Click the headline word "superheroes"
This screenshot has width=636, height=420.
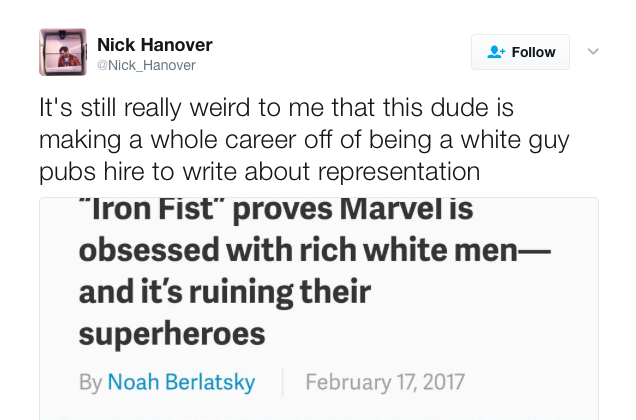click(x=172, y=334)
